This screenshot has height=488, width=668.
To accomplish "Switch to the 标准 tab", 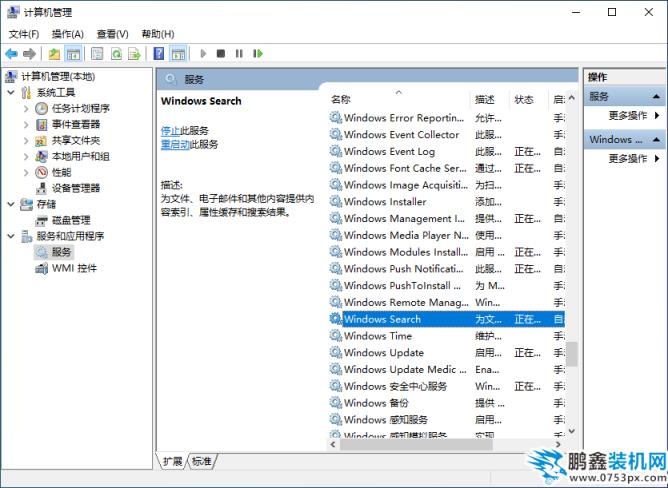I will (x=202, y=461).
